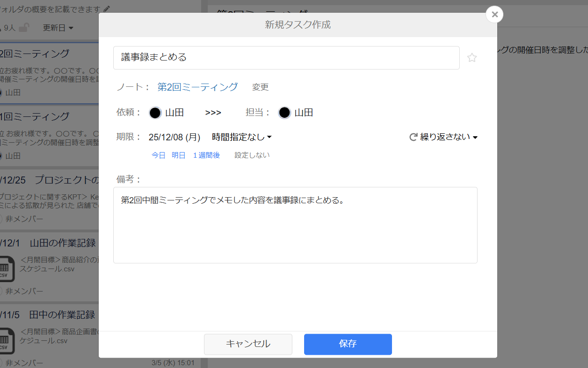Open the 時間指定なし time dropdown
The width and height of the screenshot is (588, 368).
[x=241, y=137]
